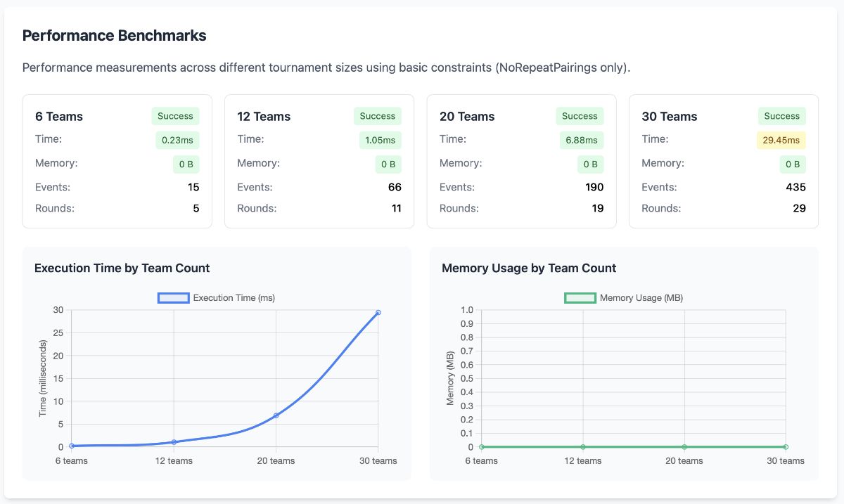Click the 6 teams point on execution chart
The image size is (844, 504).
72,446
